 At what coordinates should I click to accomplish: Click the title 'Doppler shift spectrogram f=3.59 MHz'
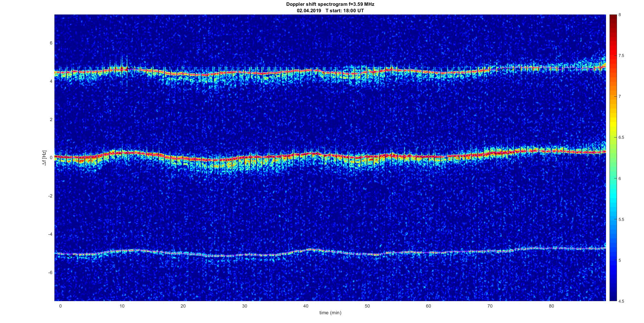330,5
